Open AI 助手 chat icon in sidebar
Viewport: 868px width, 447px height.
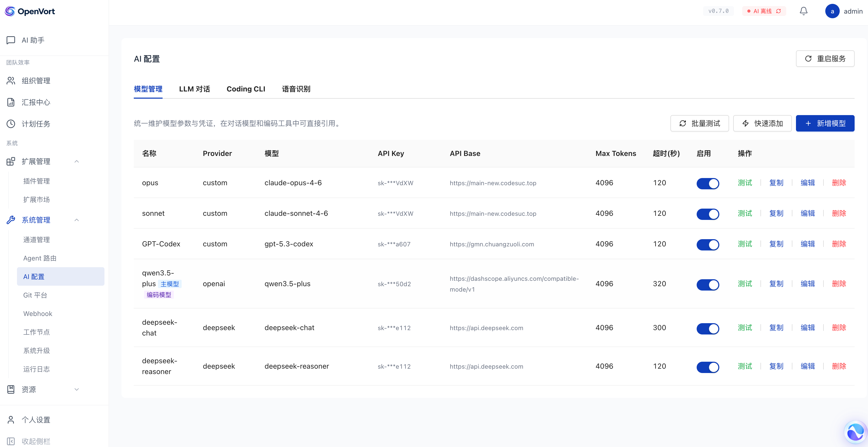click(11, 40)
